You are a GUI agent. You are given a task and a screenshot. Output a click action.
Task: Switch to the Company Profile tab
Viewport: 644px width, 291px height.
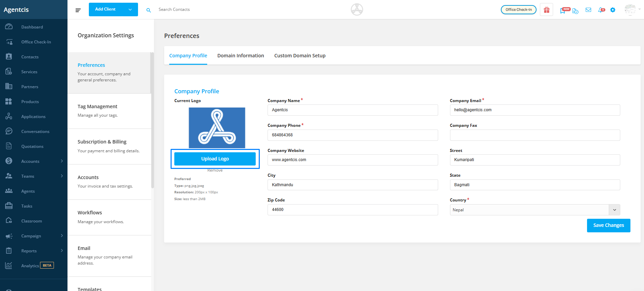188,56
